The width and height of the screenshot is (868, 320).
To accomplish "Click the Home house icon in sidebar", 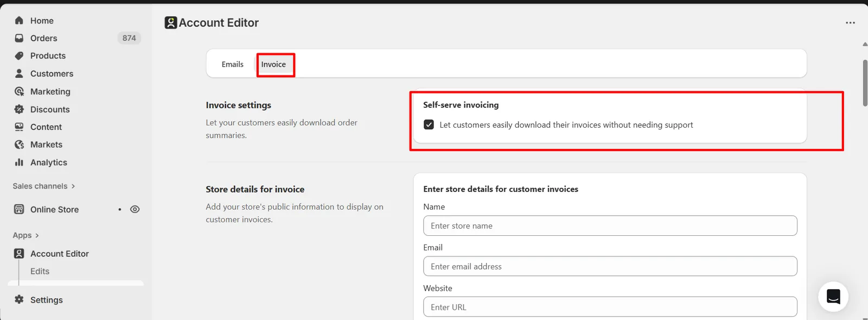I will [x=19, y=21].
